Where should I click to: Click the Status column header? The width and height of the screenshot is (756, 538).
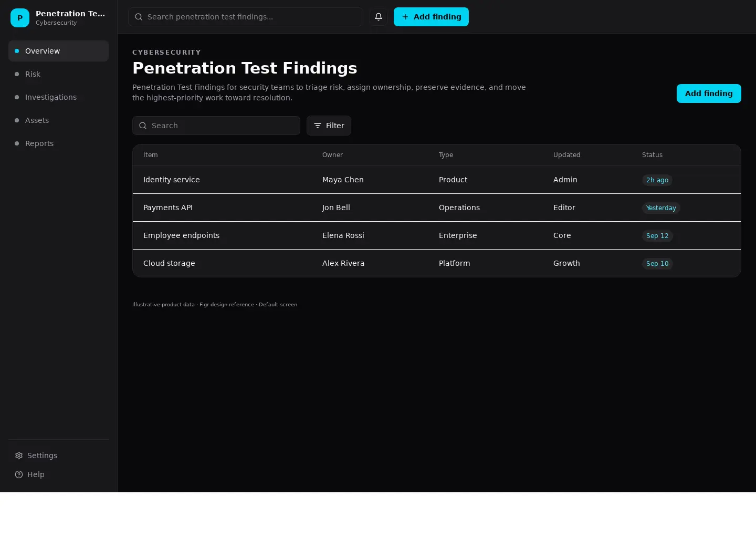[652, 155]
